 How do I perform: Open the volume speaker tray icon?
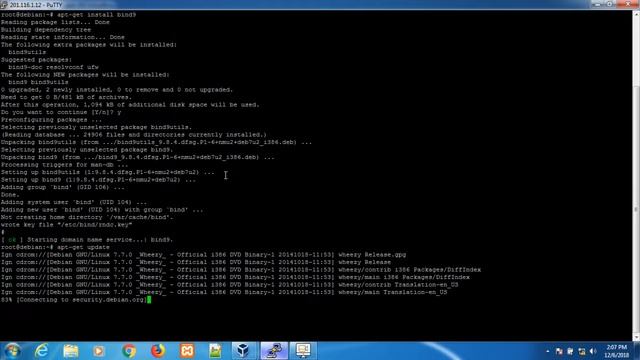pyautogui.click(x=593, y=351)
